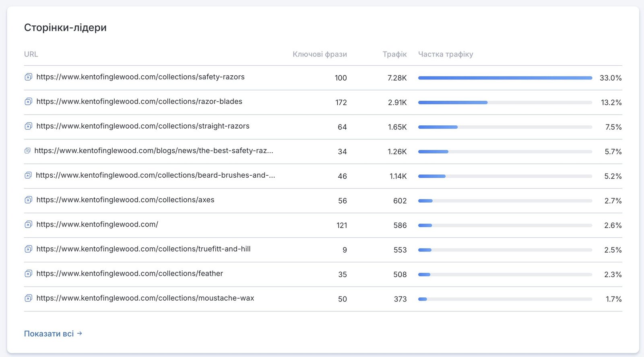Open external link icon for homepage URL
The height and width of the screenshot is (357, 644).
tap(28, 224)
